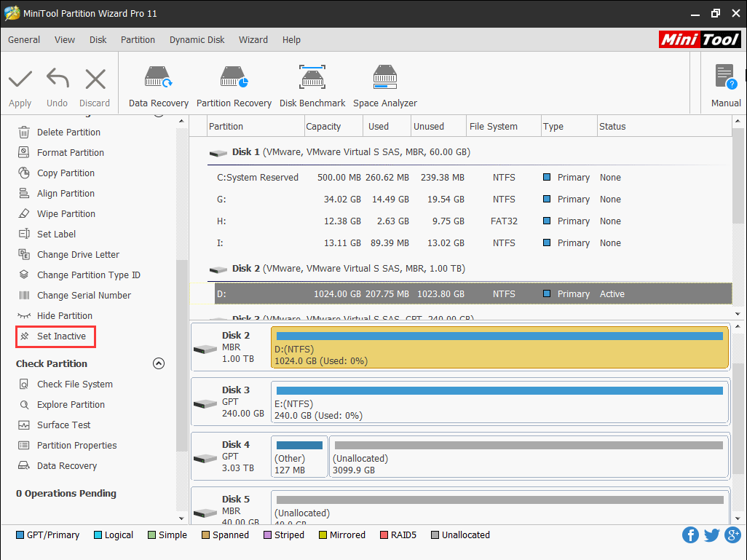
Task: Open Explore Partition
Action: 71,404
